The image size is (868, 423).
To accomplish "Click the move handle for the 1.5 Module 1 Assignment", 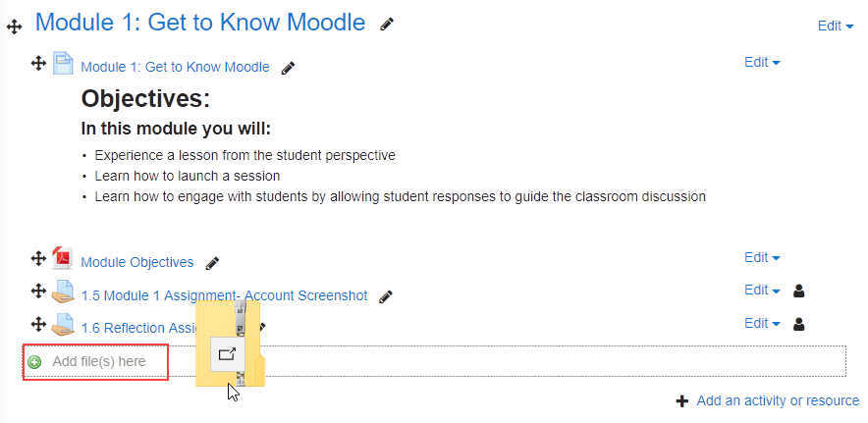I will tap(38, 291).
